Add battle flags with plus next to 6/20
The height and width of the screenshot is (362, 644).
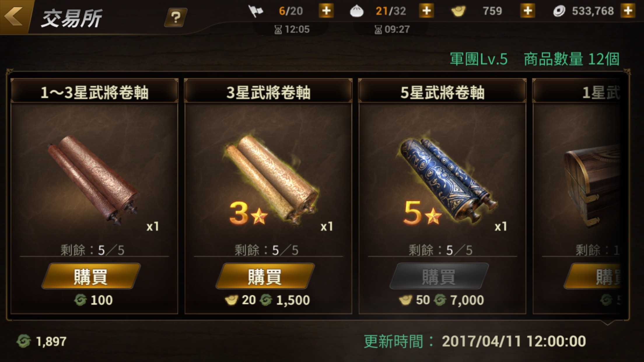326,11
